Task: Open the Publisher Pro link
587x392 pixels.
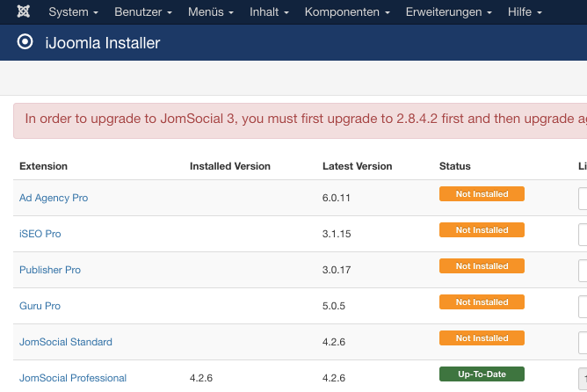Action: click(x=50, y=270)
